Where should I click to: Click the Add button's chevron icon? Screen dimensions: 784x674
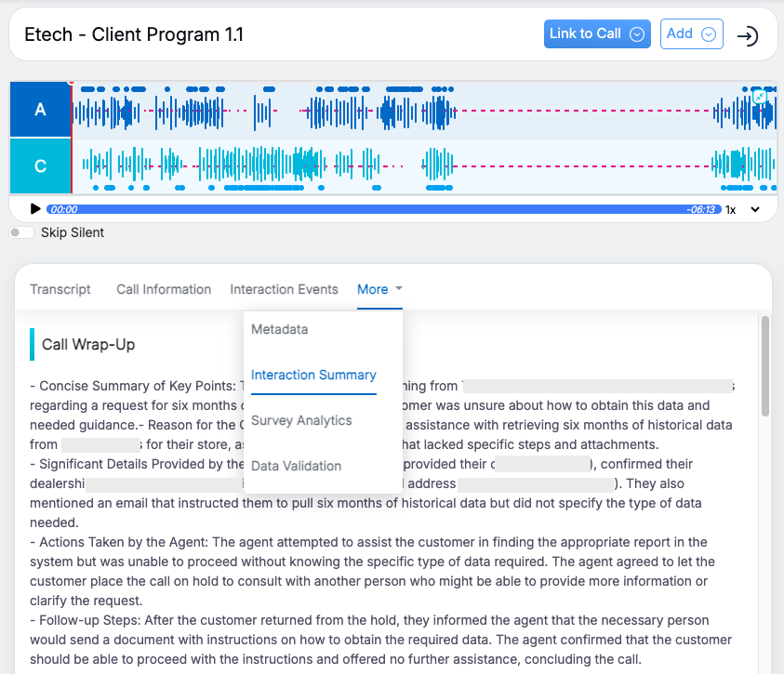pos(709,34)
